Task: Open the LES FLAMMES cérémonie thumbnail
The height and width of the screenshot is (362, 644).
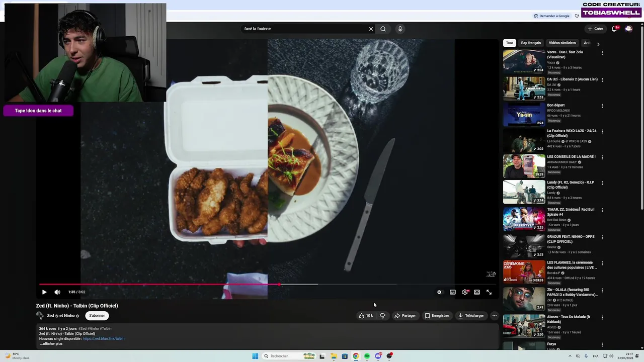Action: point(524,271)
